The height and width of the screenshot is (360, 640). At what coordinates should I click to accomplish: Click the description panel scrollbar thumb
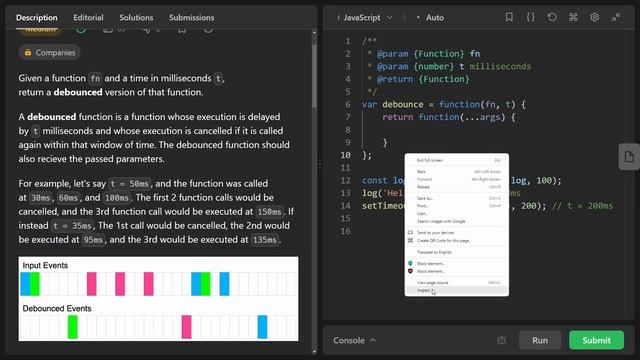pos(314,76)
